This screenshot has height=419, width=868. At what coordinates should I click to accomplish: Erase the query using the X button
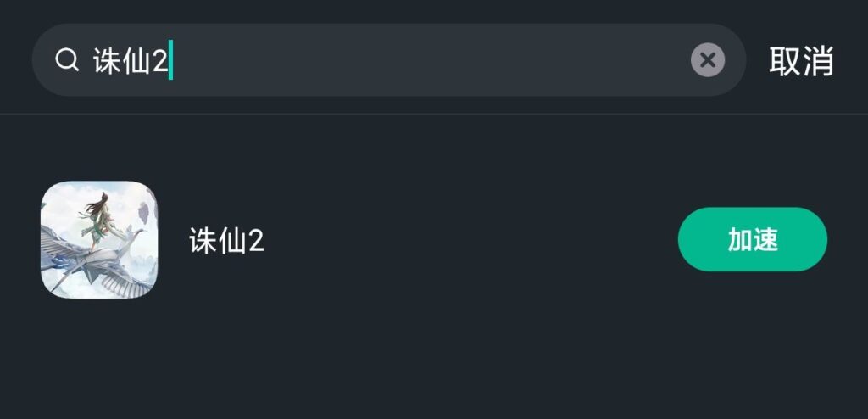tap(708, 60)
